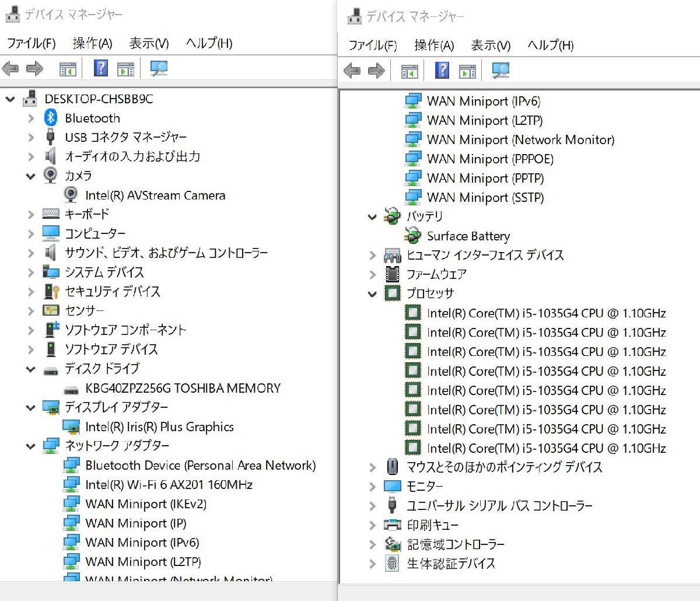This screenshot has height=601, width=700.
Task: Click the Bluetooth category icon
Action: click(x=51, y=118)
